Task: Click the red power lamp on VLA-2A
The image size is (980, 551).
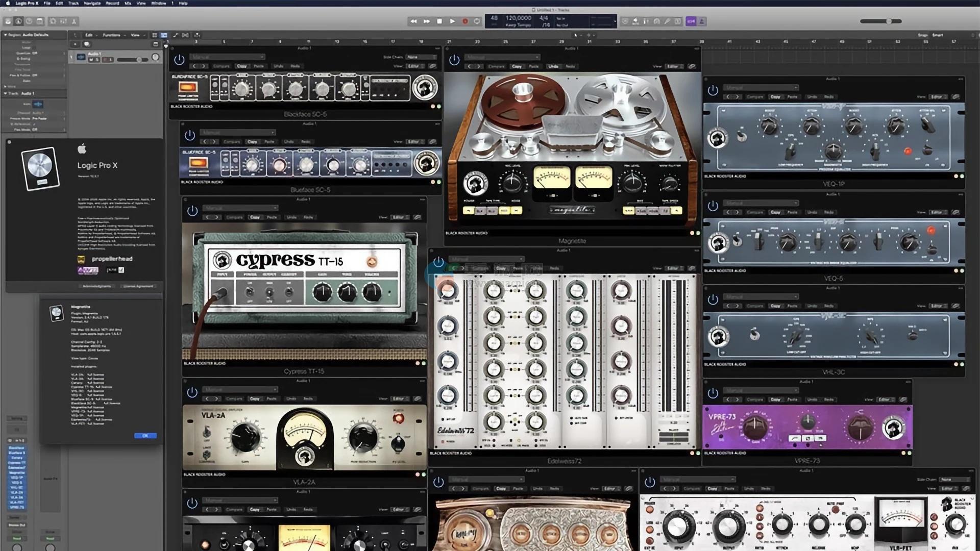Action: tap(398, 418)
